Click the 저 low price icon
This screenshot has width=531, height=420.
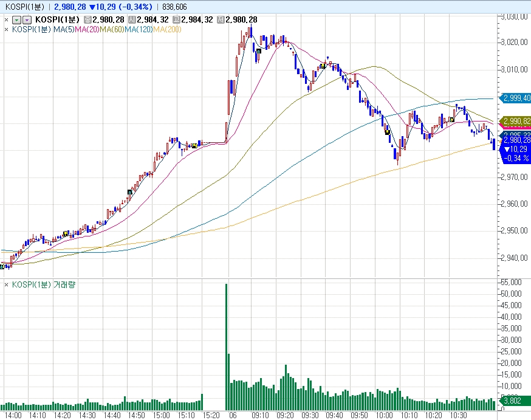220,19
